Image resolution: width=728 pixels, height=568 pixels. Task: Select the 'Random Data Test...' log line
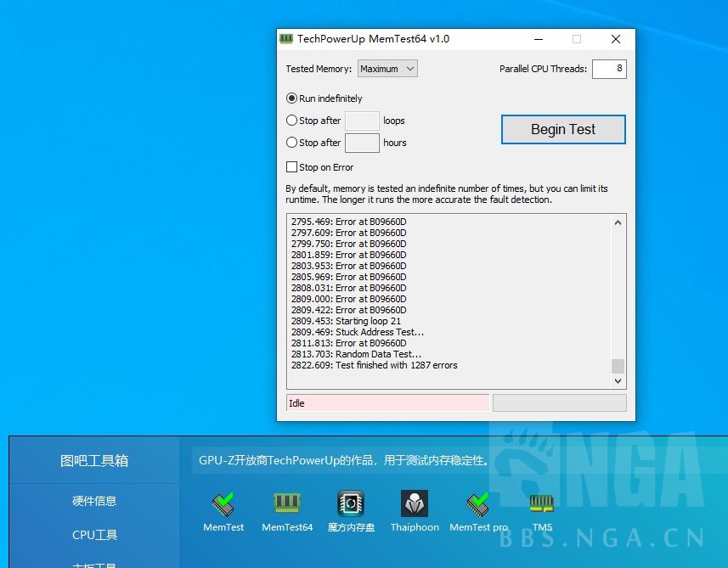click(356, 354)
